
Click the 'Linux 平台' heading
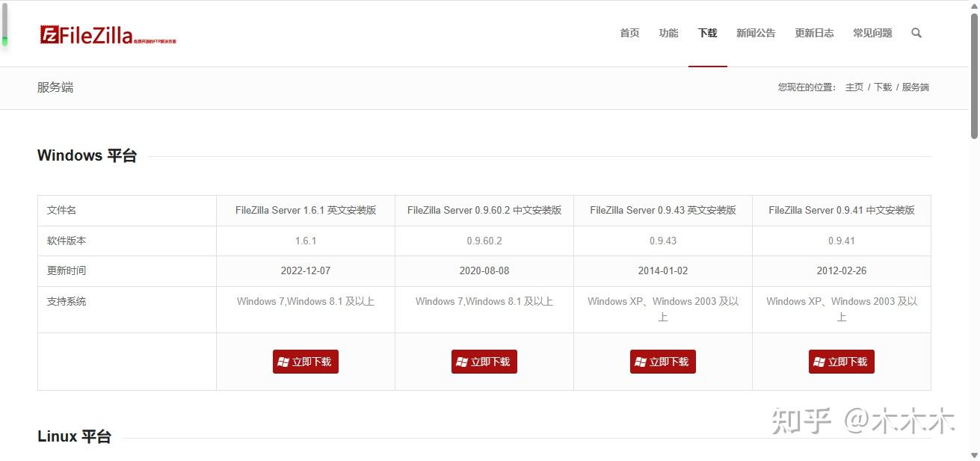pos(74,436)
